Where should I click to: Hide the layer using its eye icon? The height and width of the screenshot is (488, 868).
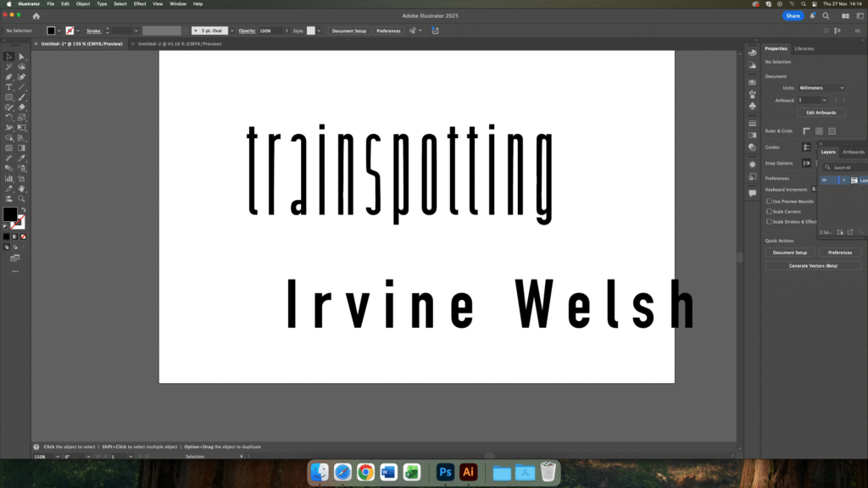(x=824, y=180)
